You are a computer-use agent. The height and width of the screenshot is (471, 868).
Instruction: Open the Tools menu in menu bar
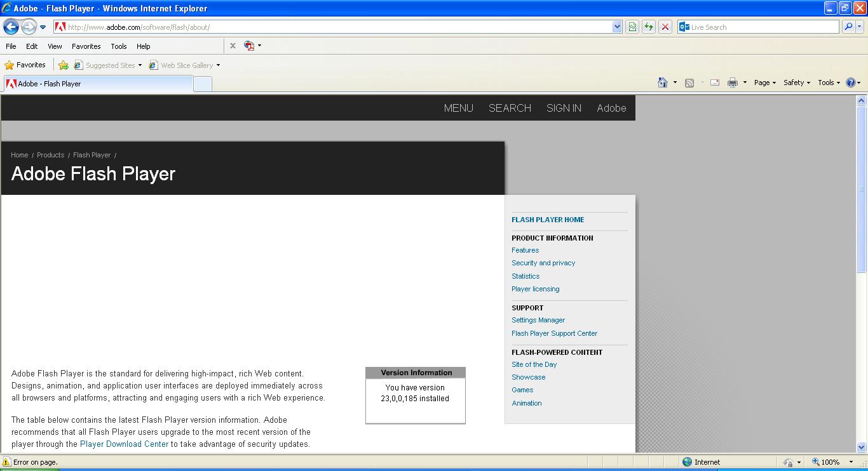click(118, 46)
